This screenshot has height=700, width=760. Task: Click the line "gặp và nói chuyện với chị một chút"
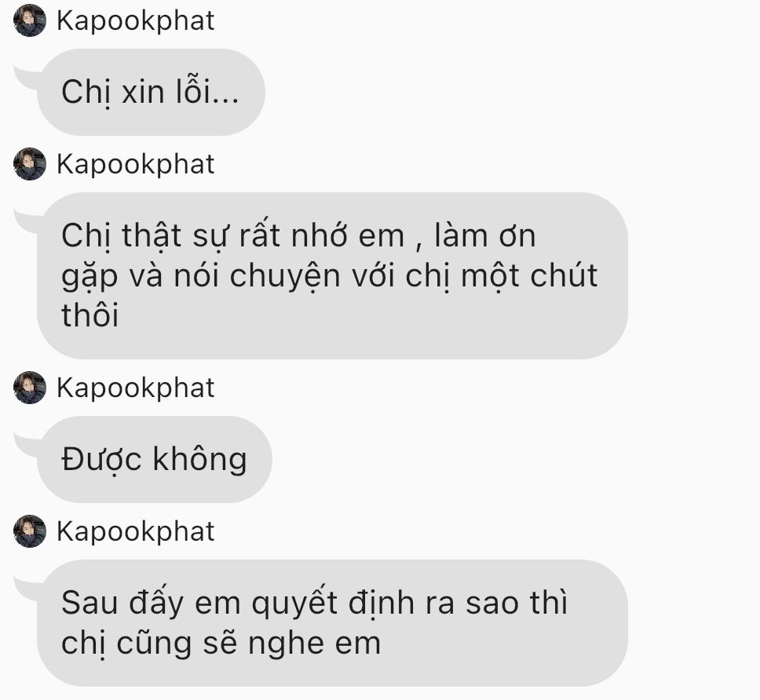click(329, 276)
